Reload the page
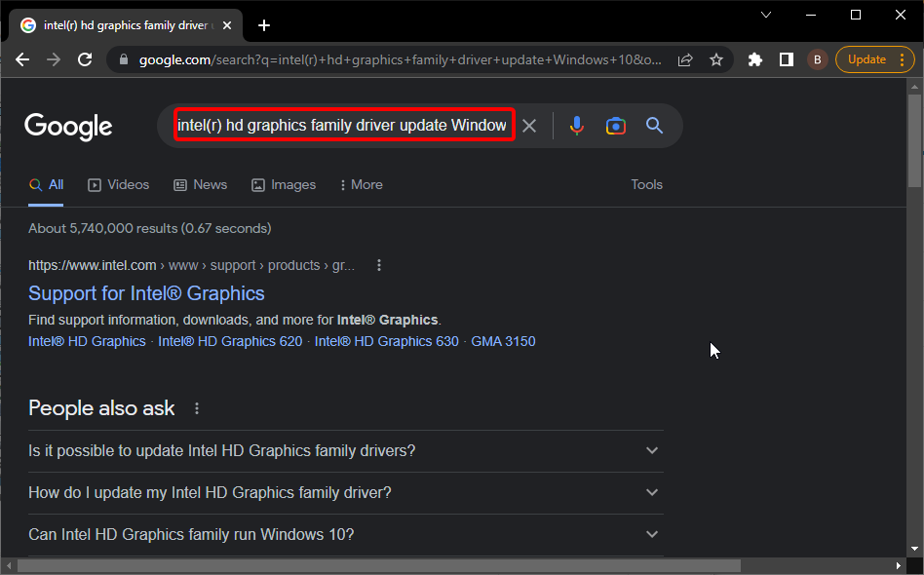 coord(85,59)
